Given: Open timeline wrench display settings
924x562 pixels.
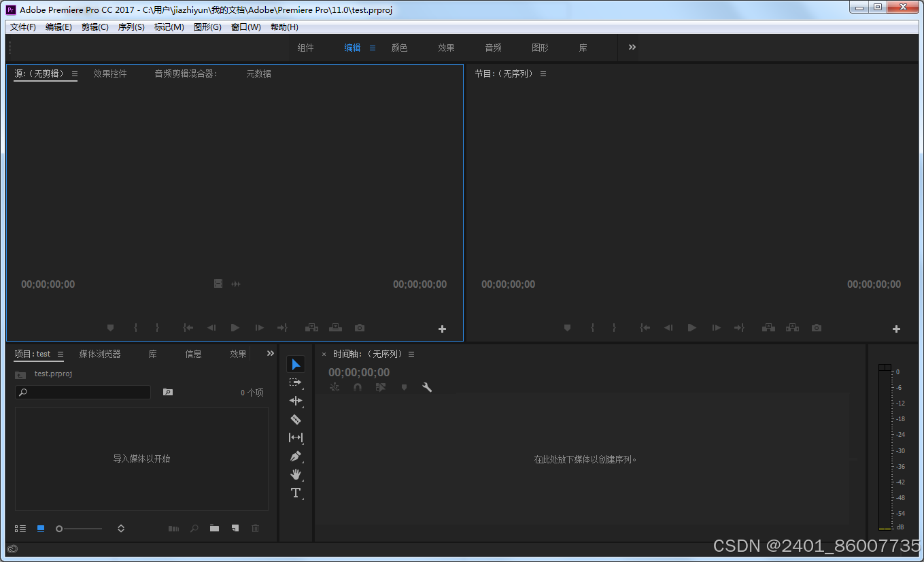Looking at the screenshot, I should click(427, 387).
